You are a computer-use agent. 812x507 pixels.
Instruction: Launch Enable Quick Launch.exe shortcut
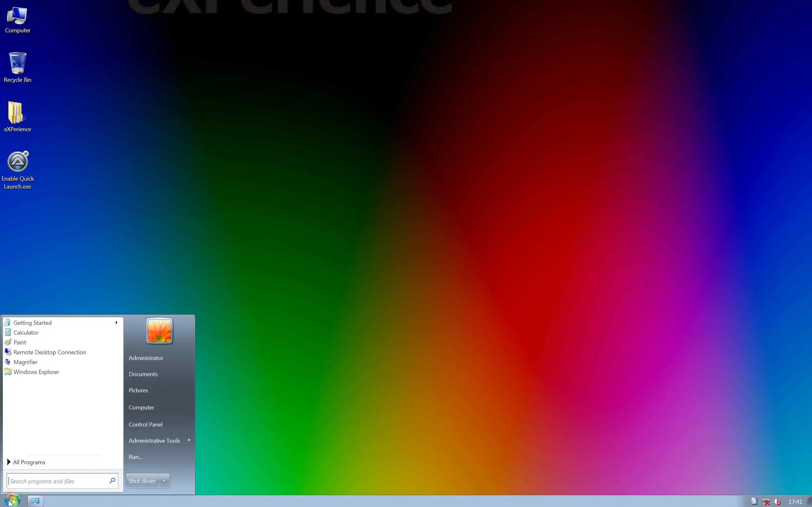tap(17, 169)
